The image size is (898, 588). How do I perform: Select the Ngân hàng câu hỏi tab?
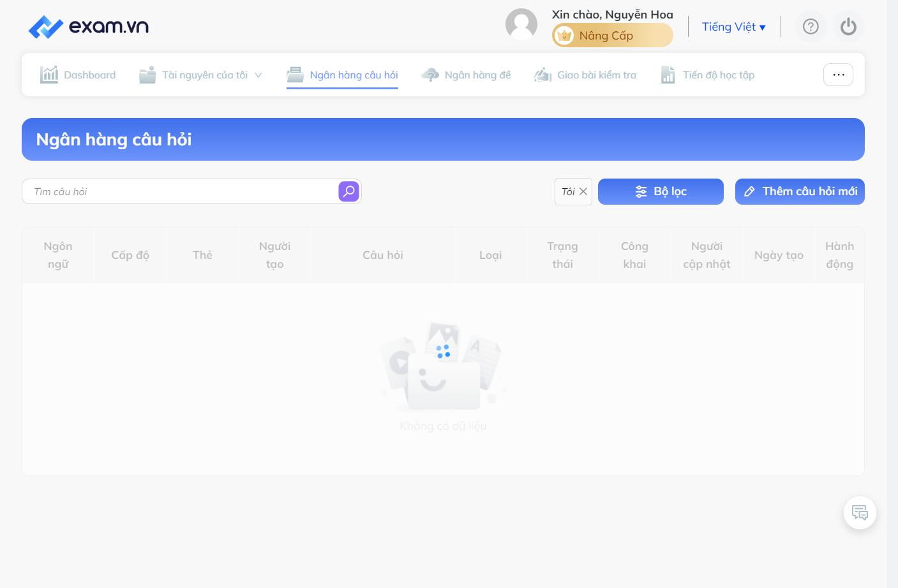(342, 75)
